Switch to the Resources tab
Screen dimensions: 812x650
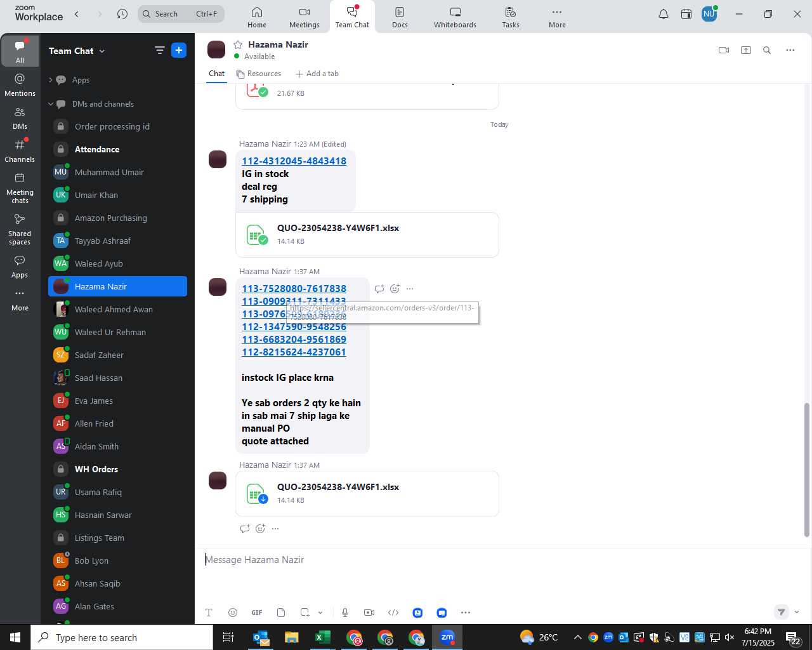pos(259,74)
